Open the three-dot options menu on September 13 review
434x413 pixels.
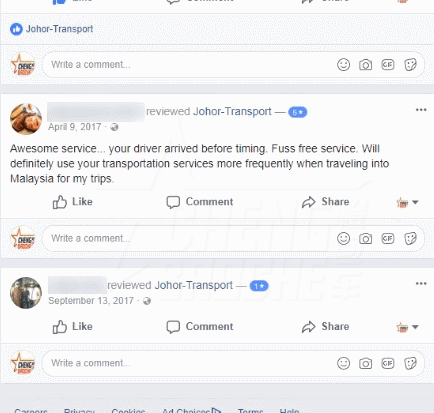(421, 284)
